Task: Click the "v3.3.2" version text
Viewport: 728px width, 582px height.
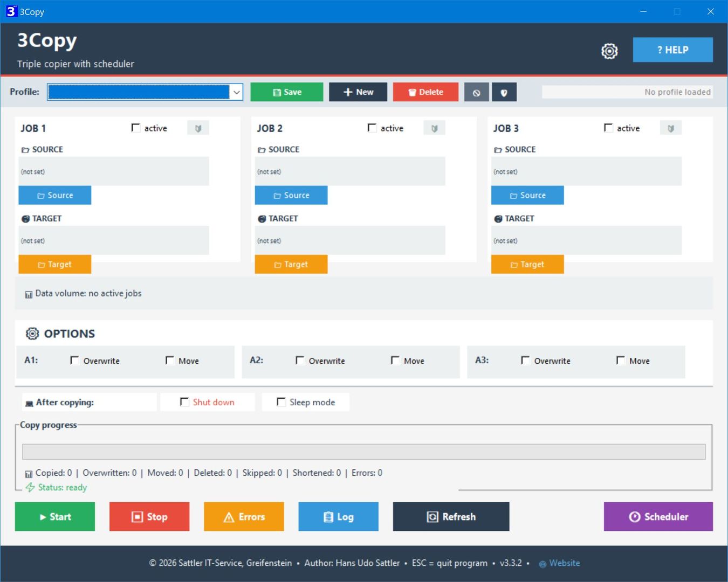Action: (x=511, y=563)
